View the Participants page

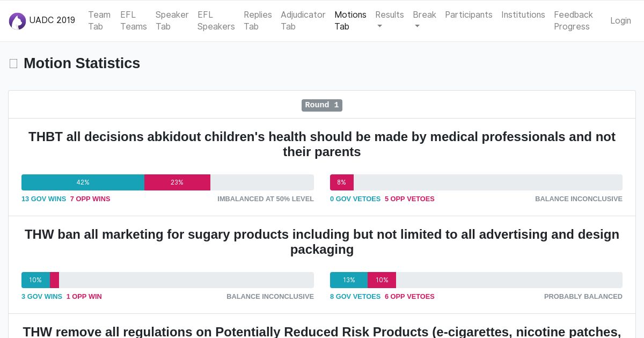pyautogui.click(x=469, y=14)
